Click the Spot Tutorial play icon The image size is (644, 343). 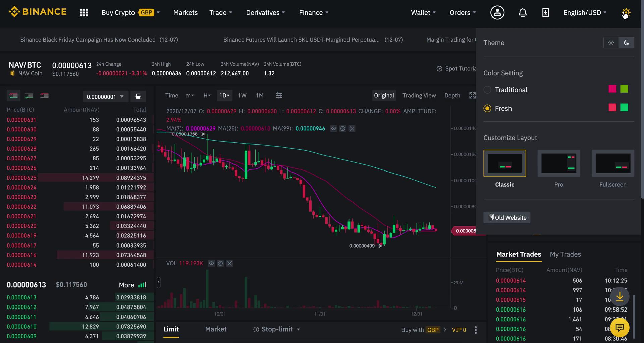tap(439, 68)
